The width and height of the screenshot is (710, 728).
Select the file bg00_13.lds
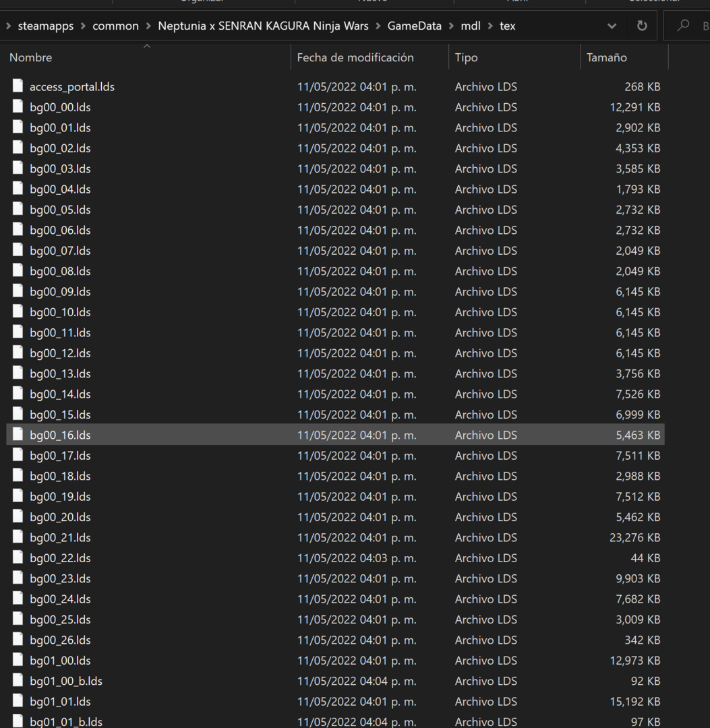(60, 373)
